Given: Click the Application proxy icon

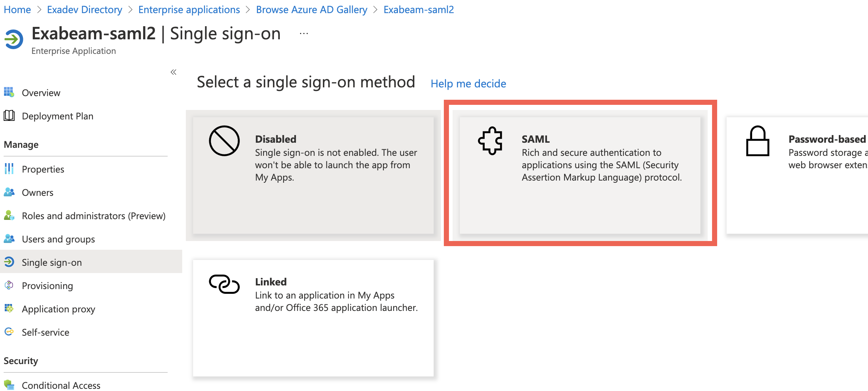Looking at the screenshot, I should 9,308.
